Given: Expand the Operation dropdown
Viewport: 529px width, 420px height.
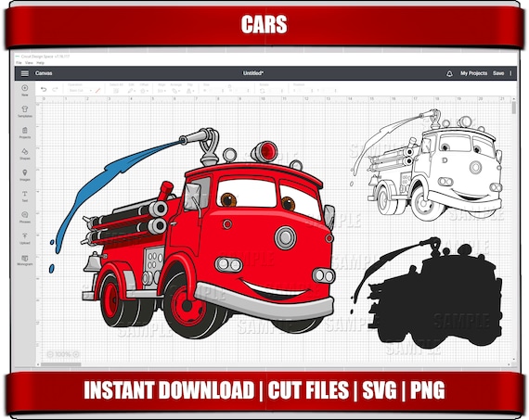Looking at the screenshot, I should pyautogui.click(x=80, y=91).
